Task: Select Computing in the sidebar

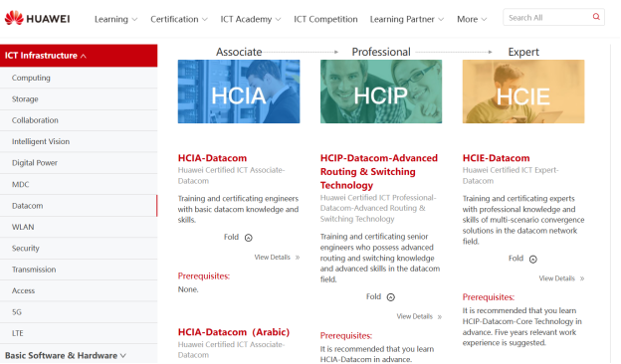Action: click(79, 78)
